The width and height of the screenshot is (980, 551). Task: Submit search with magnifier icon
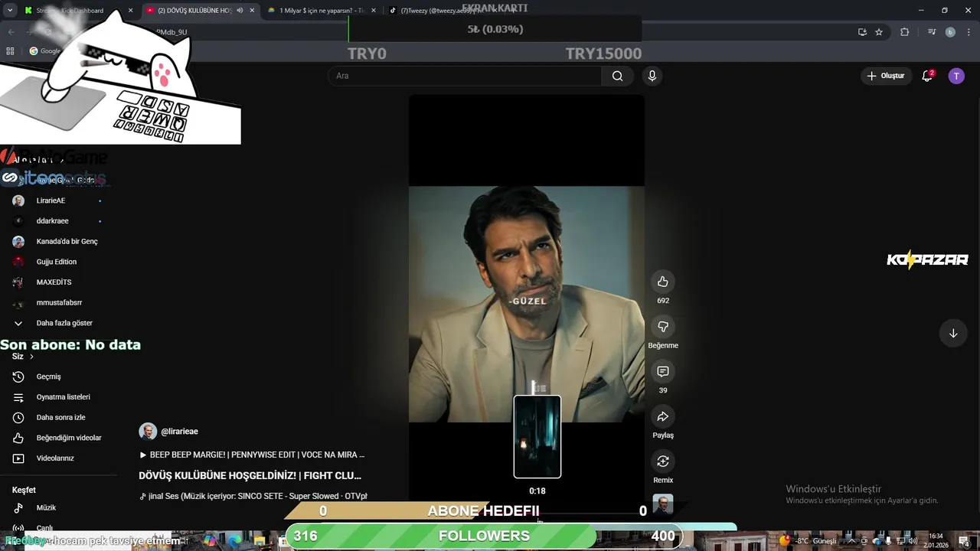click(x=617, y=76)
